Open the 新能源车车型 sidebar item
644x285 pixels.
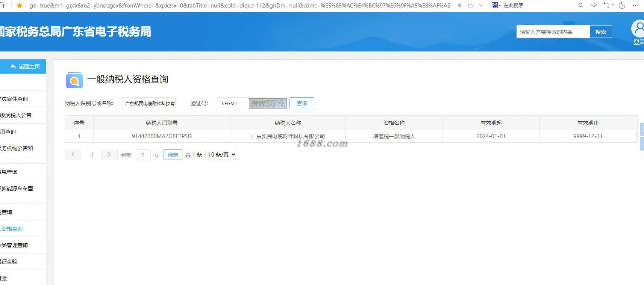[x=17, y=188]
